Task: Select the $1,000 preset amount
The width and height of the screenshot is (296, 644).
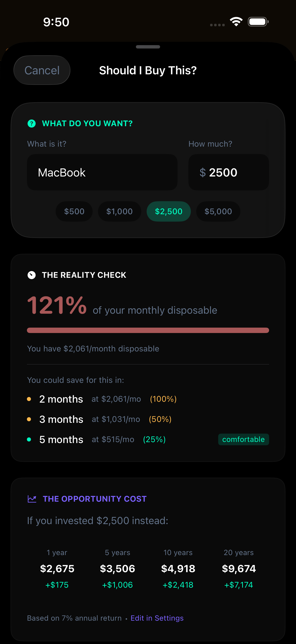Action: [120, 212]
